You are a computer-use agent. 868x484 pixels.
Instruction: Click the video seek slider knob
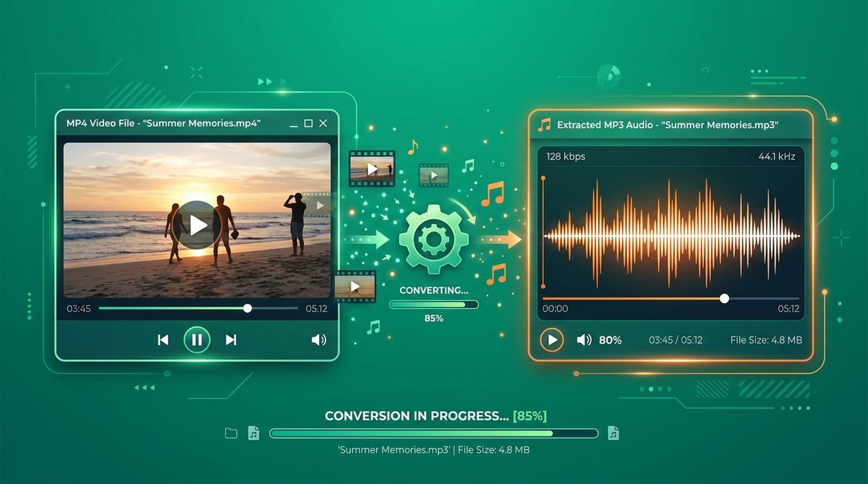pos(247,308)
